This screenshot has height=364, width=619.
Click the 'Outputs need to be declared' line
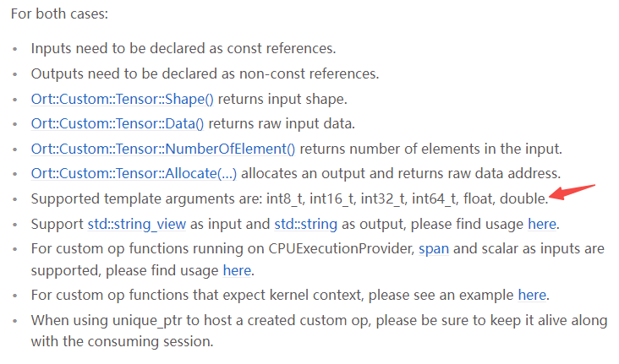205,73
